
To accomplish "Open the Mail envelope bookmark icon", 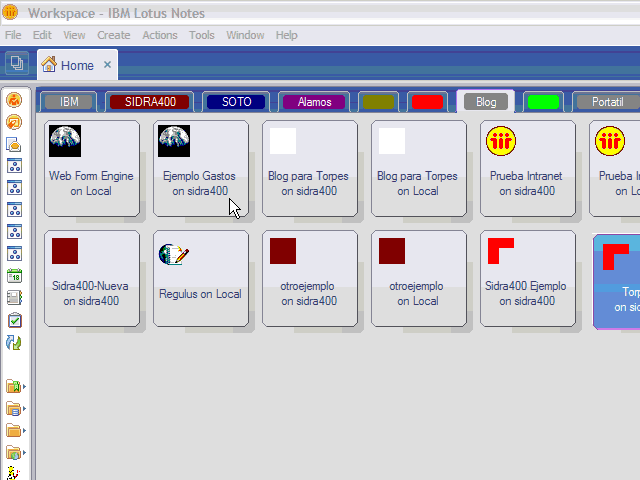I will click(x=14, y=144).
